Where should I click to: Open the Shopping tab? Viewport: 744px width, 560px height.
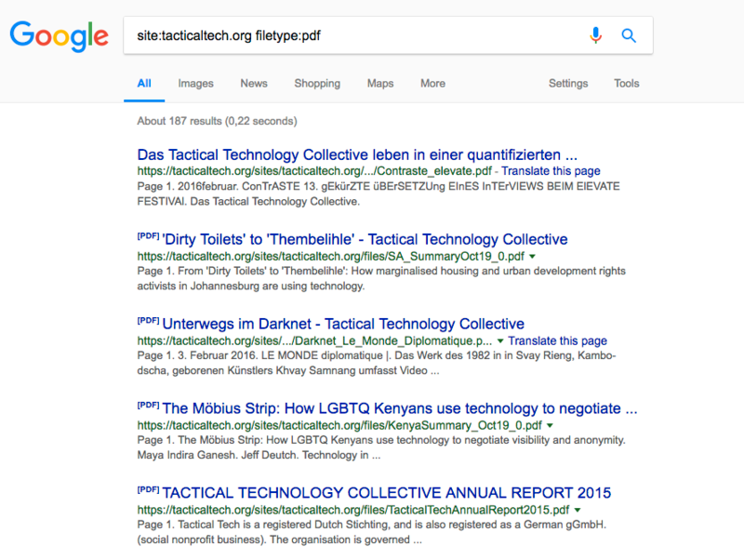click(317, 84)
